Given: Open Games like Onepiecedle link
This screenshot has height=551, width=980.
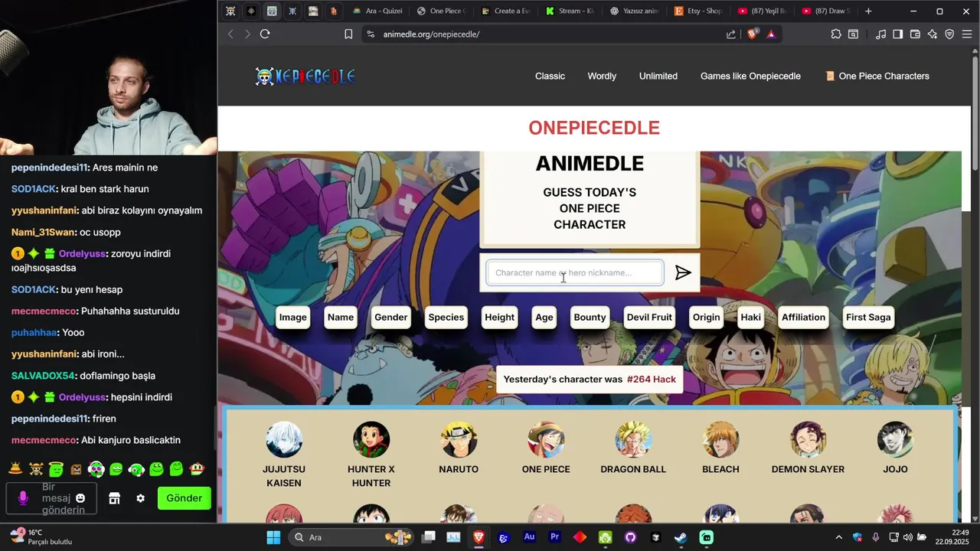Looking at the screenshot, I should tap(750, 76).
